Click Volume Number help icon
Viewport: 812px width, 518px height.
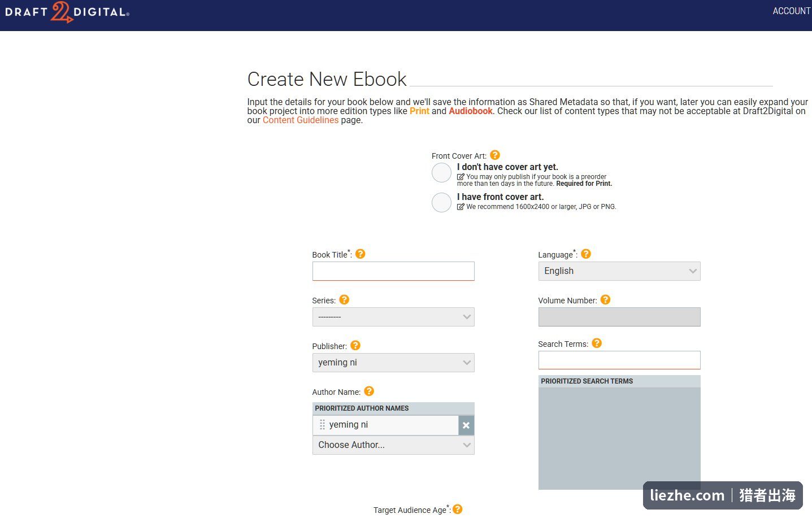tap(605, 299)
